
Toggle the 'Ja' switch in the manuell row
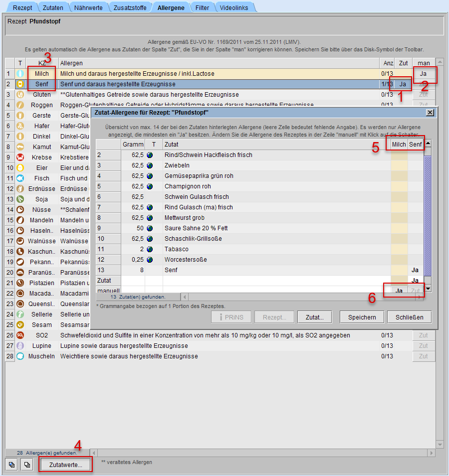pyautogui.click(x=399, y=291)
